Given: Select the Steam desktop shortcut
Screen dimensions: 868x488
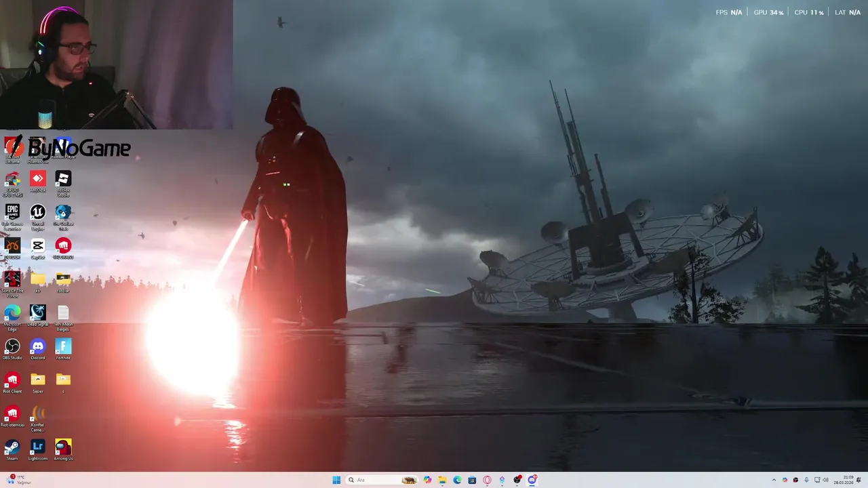Looking at the screenshot, I should [12, 450].
